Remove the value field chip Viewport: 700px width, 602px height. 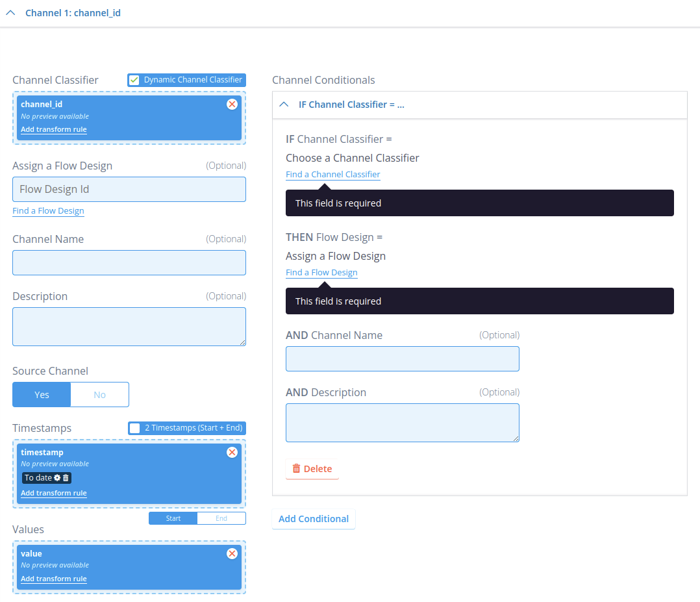pyautogui.click(x=232, y=553)
